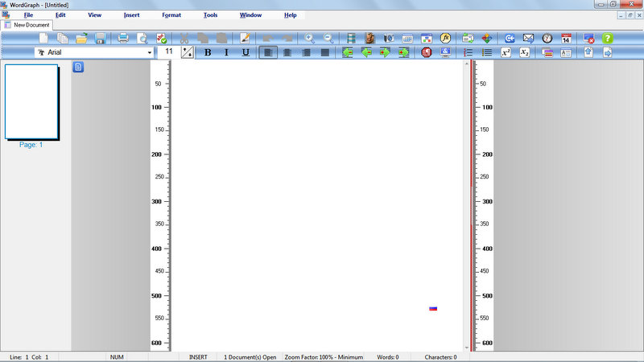Click the font size 11 field
This screenshot has height=362, width=644.
(169, 51)
